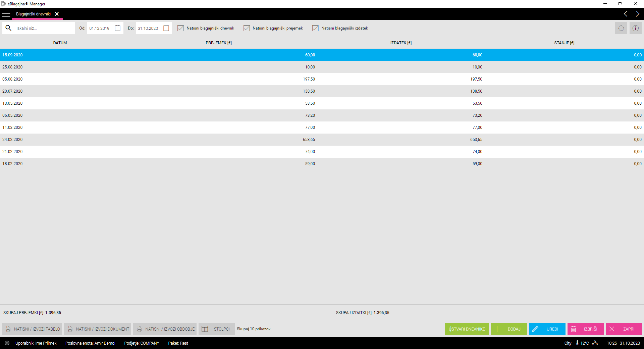This screenshot has height=349, width=644.
Task: Select the 05.08.2020 row
Action: 322,79
